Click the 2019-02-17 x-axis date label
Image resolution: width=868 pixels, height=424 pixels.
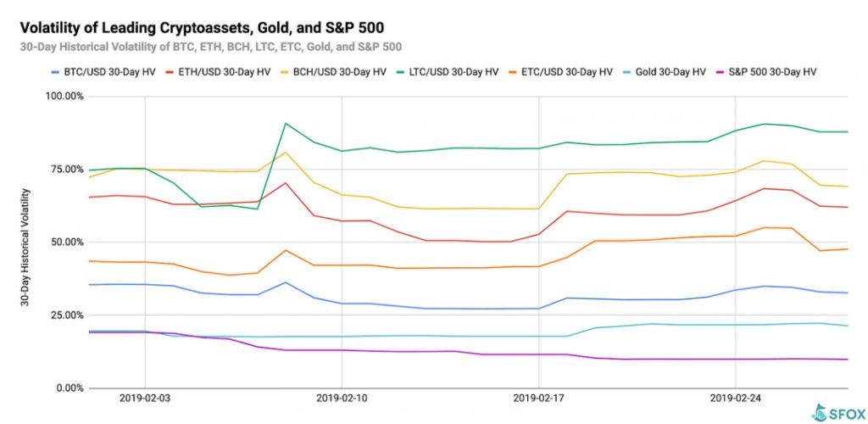538,396
